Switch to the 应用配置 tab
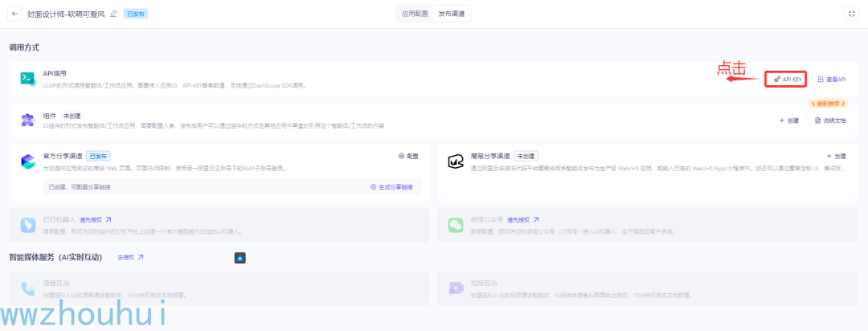 [415, 14]
